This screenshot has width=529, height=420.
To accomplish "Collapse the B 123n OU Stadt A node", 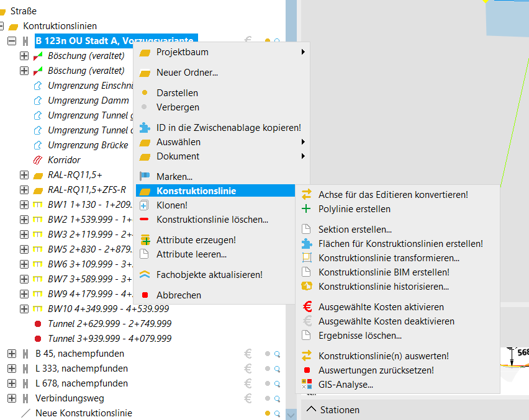I will click(11, 41).
